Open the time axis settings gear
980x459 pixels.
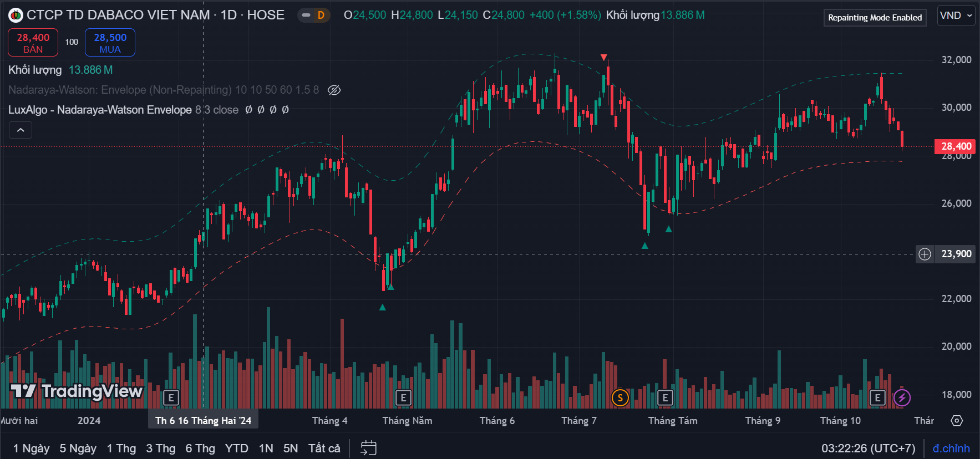(957, 421)
